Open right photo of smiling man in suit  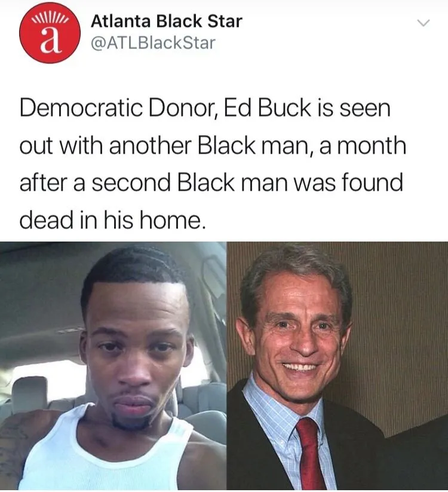coord(337,365)
